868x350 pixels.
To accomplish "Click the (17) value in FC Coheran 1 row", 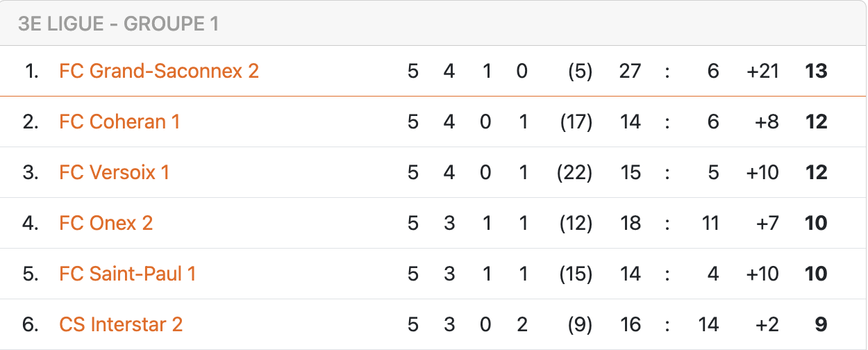I will click(576, 122).
